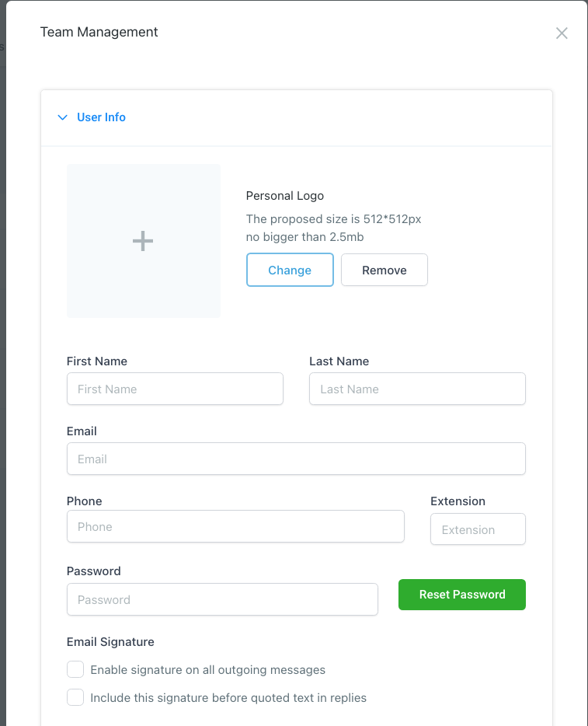Select the Email input field
The height and width of the screenshot is (726, 588).
(296, 459)
